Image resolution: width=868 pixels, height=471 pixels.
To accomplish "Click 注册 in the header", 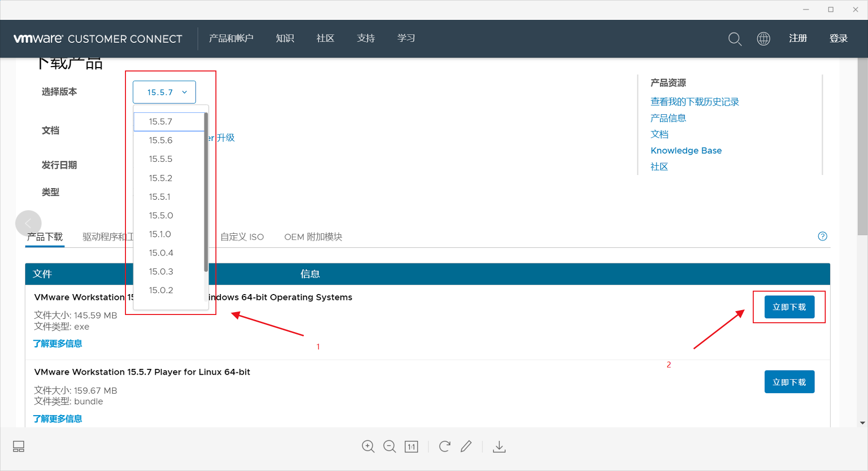I will click(x=798, y=38).
